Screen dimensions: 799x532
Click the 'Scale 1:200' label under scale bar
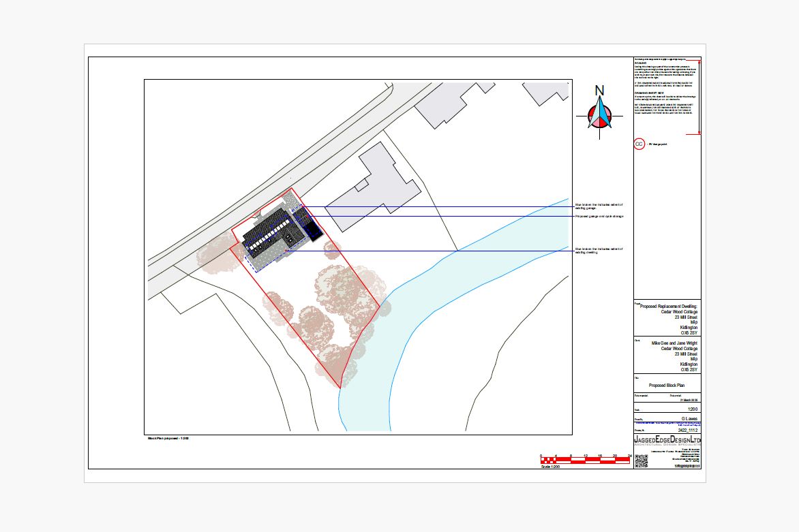pos(550,466)
